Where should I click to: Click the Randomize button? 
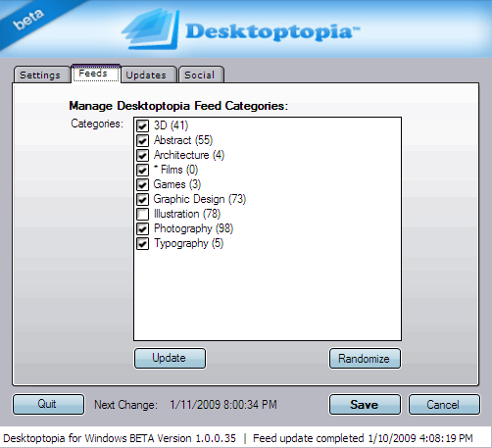[365, 359]
